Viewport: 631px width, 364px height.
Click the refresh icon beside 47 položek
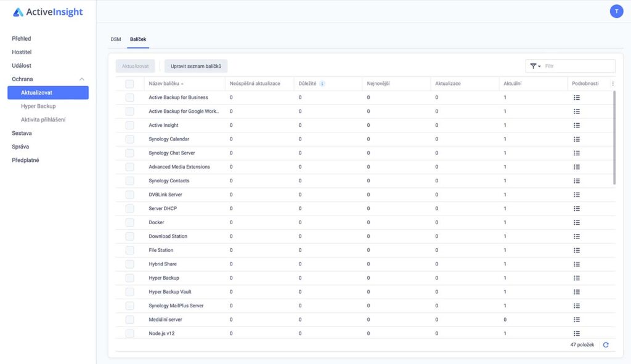click(606, 345)
